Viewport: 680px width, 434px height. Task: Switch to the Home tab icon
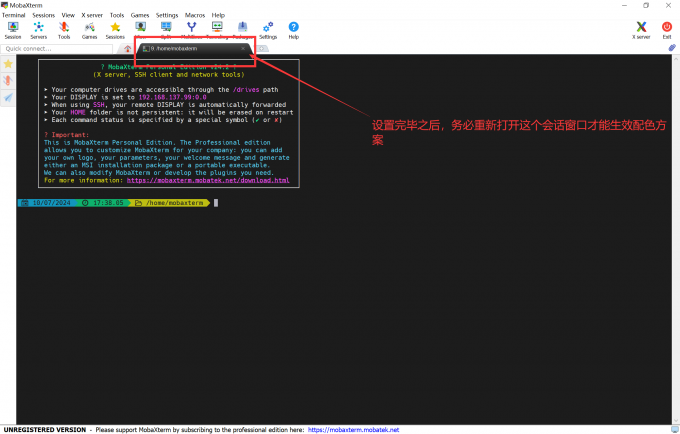(128, 49)
